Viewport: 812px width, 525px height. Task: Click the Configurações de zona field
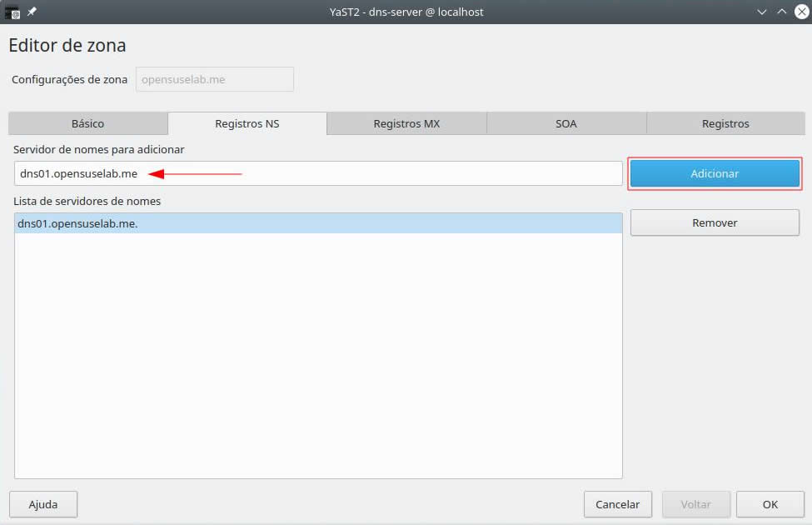point(214,80)
